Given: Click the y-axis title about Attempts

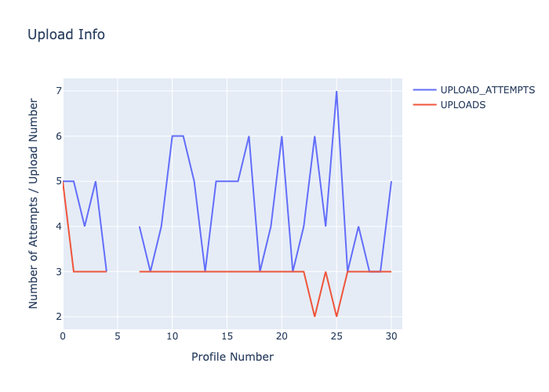Looking at the screenshot, I should [x=34, y=203].
